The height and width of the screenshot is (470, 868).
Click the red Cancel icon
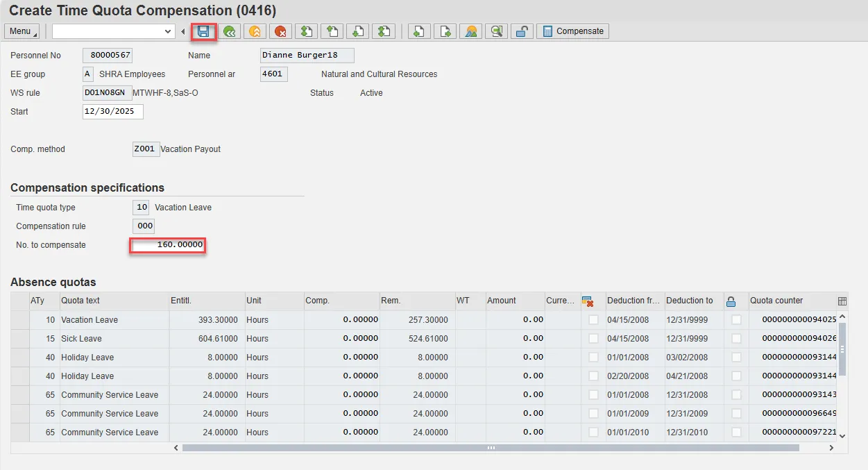click(280, 31)
